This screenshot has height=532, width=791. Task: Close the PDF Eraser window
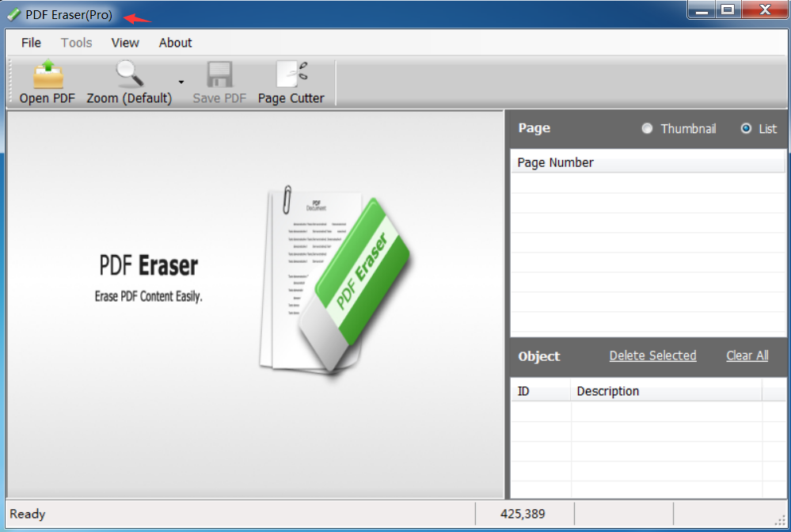(x=764, y=10)
